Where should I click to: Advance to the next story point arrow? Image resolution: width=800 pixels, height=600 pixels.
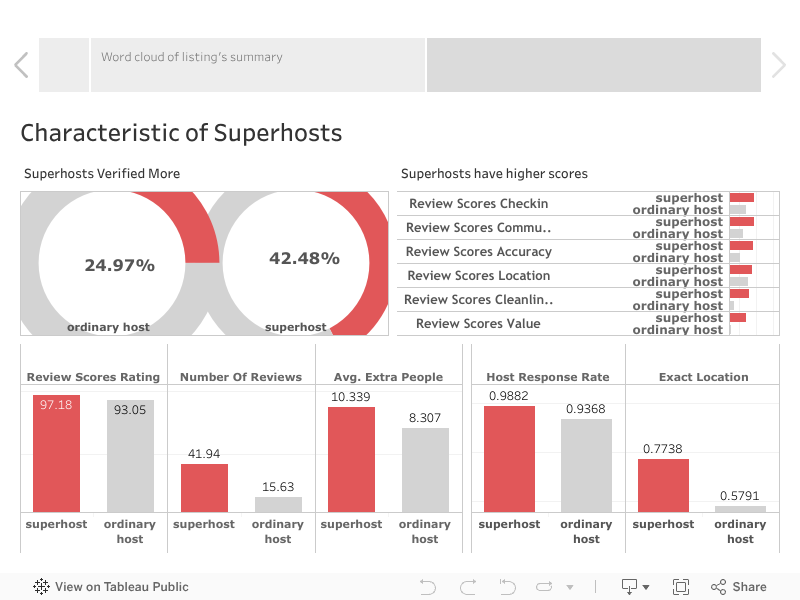(x=779, y=65)
